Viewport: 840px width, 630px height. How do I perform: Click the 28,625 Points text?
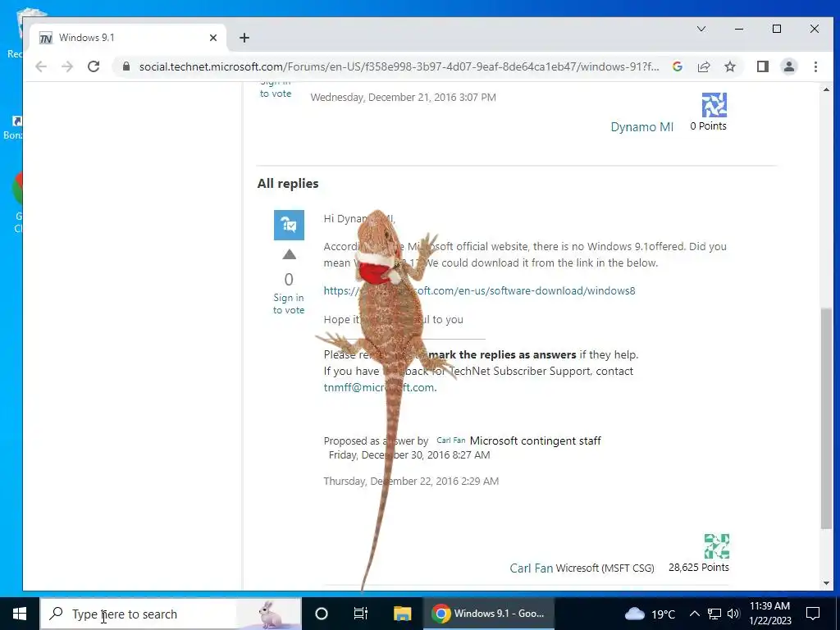[x=699, y=568]
